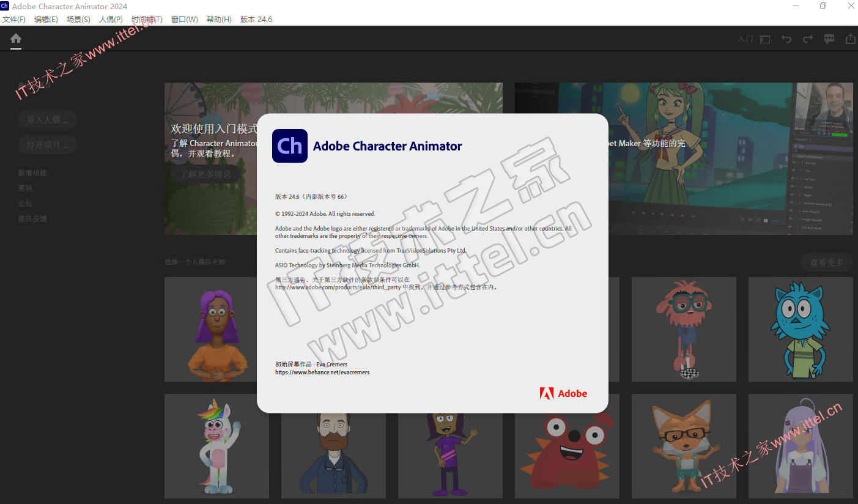The height and width of the screenshot is (504, 858).
Task: Select the lavender-haired anime girl puppet
Action: click(x=801, y=446)
